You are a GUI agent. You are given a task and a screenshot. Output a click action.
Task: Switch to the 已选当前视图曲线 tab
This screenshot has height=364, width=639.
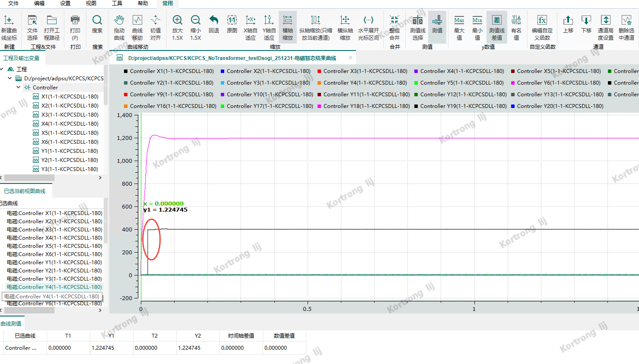tap(25, 191)
